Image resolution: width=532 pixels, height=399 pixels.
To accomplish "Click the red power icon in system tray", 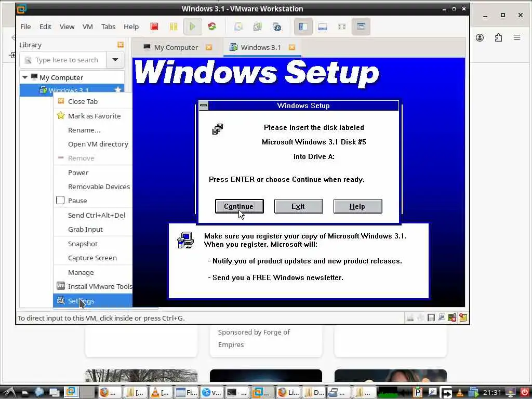I will point(525,392).
